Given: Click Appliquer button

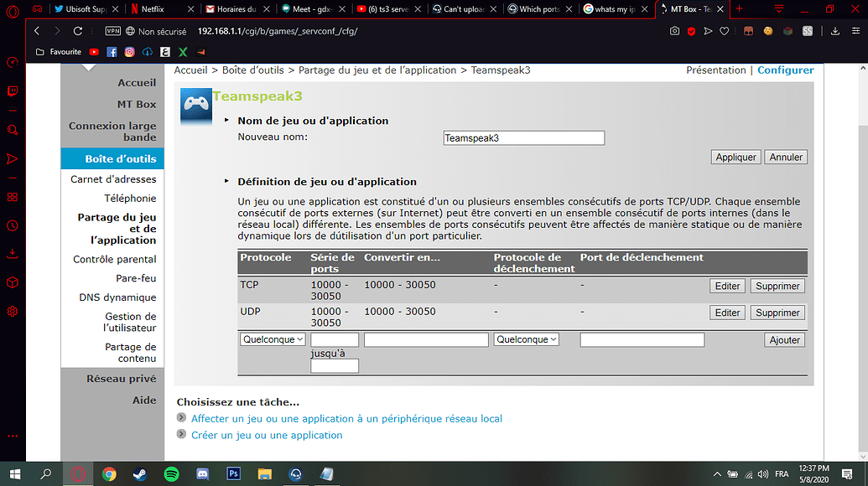Looking at the screenshot, I should point(735,157).
